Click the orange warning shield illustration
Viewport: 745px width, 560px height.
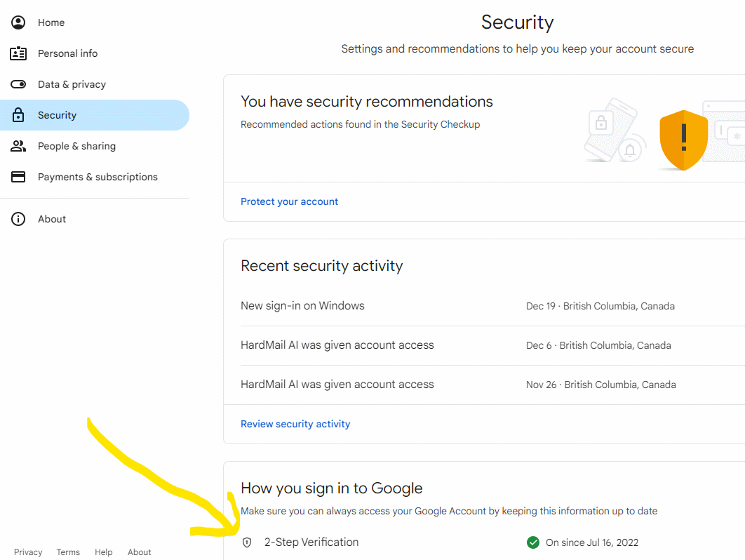pos(683,140)
